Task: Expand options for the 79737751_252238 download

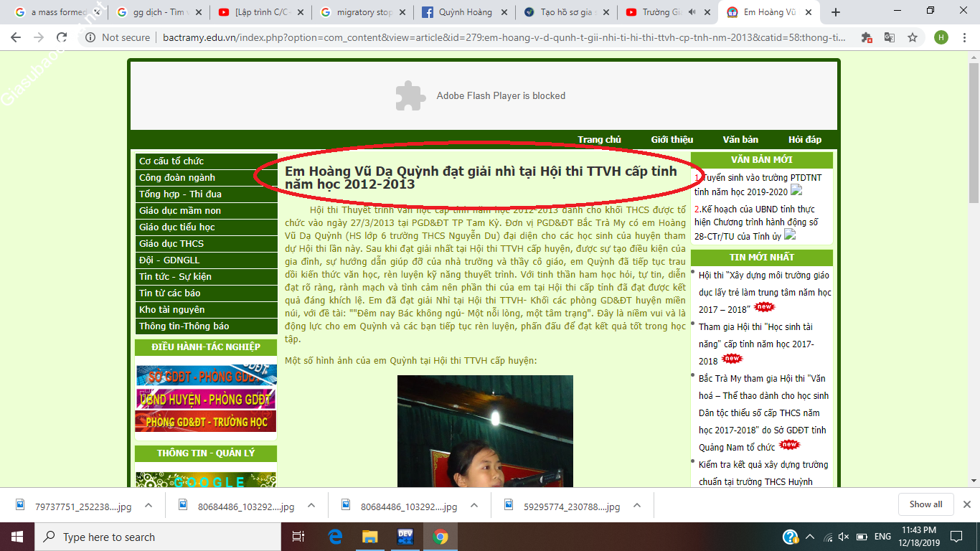Action: 149,506
